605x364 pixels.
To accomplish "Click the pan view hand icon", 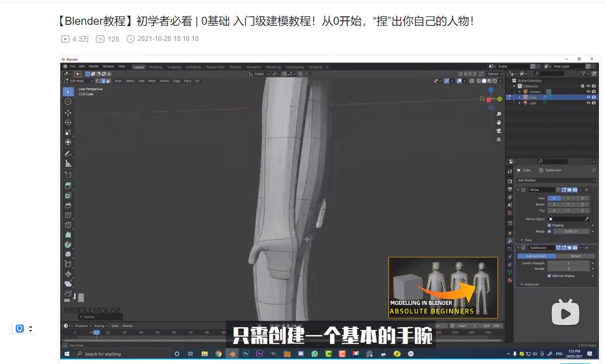I will (499, 123).
